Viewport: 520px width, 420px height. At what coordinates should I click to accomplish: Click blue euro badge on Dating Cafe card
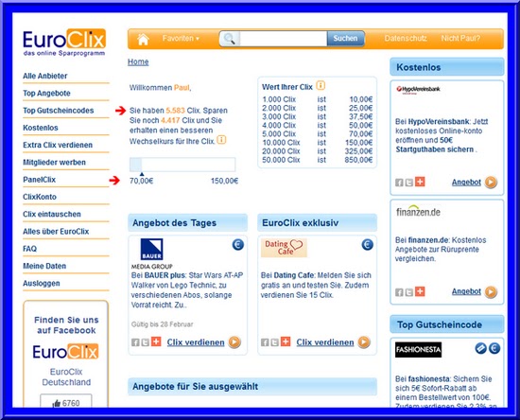pos(367,245)
